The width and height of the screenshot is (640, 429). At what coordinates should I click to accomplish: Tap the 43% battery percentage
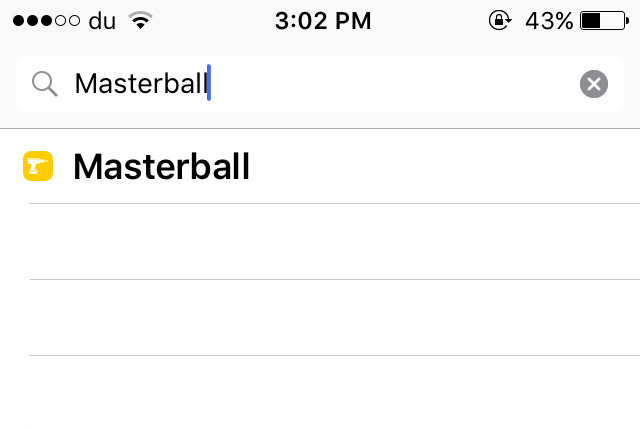tap(549, 21)
